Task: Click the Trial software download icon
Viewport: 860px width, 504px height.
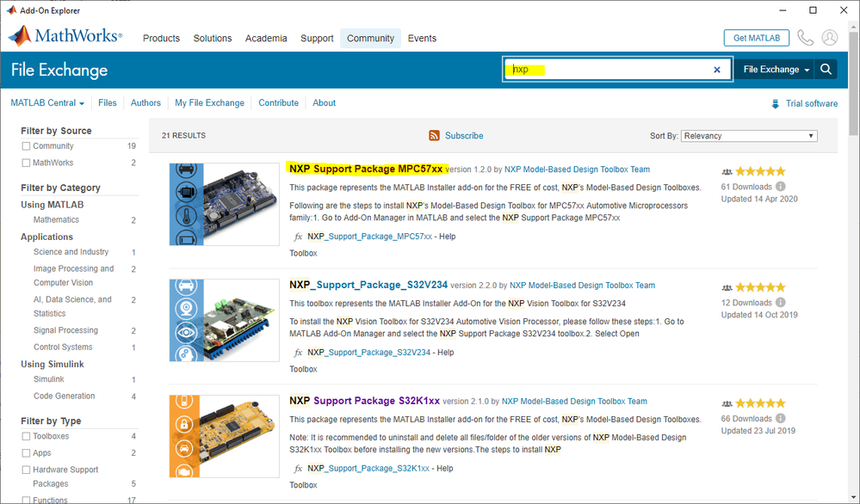Action: [775, 103]
